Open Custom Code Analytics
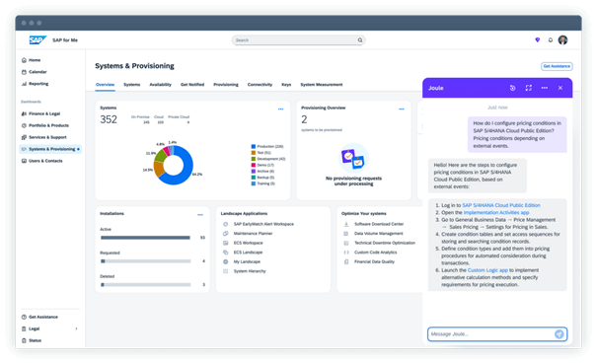 pos(375,253)
